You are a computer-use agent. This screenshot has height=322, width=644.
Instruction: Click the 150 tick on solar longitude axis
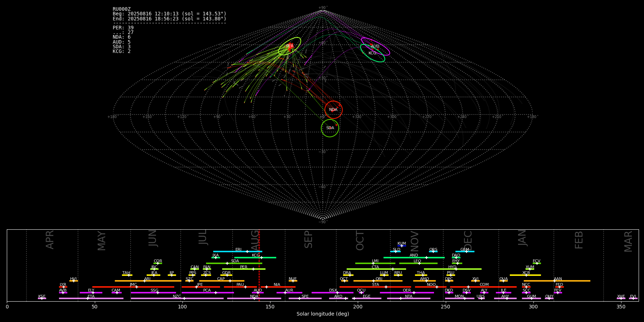[x=270, y=307]
